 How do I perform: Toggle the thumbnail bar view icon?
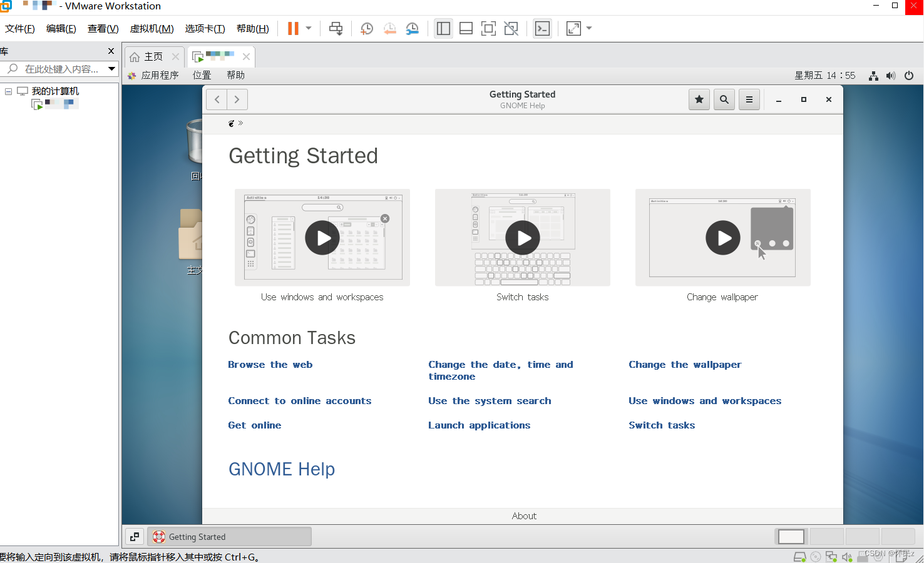point(466,28)
